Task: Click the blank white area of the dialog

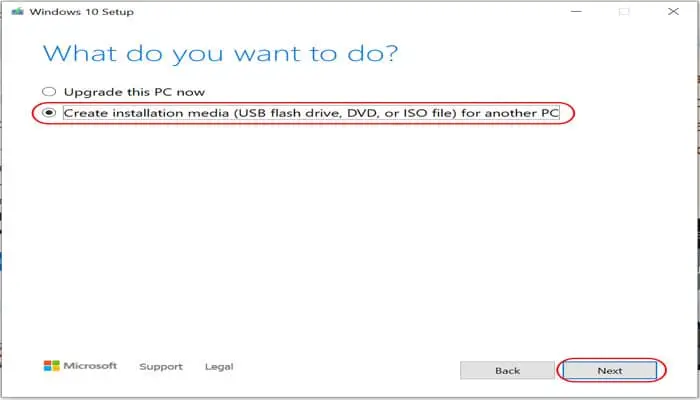Action: (x=350, y=240)
